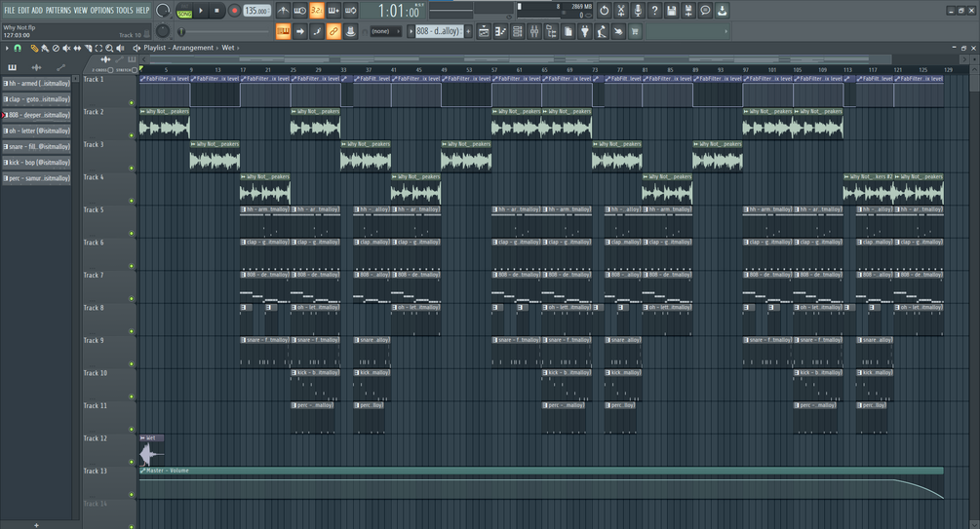Click the master volume knob
This screenshot has width=980, height=529.
pos(163,11)
